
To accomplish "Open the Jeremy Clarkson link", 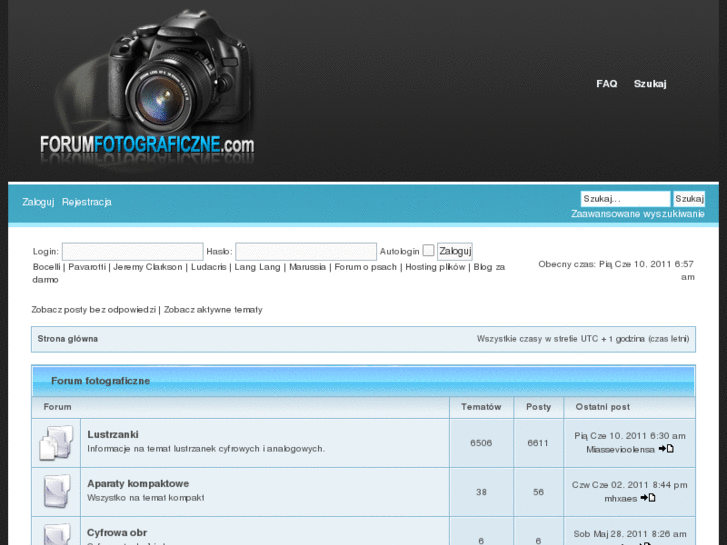I will [148, 267].
